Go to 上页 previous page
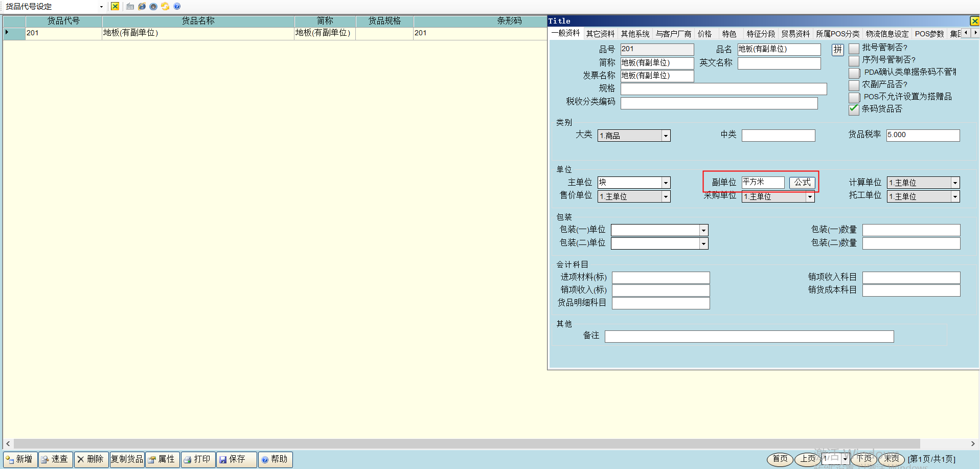Viewport: 980px width, 469px height. [x=808, y=459]
